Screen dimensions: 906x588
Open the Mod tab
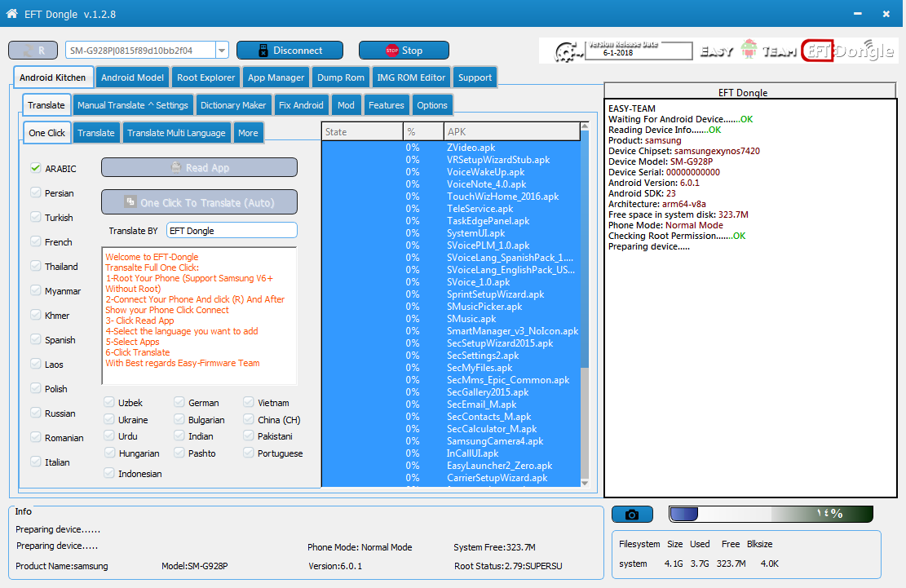click(x=346, y=105)
